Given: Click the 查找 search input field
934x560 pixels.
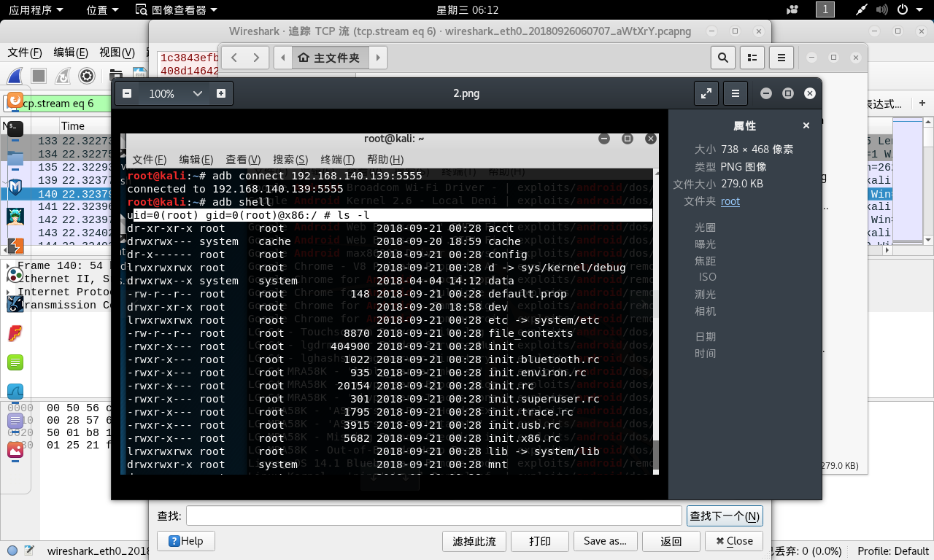Looking at the screenshot, I should pyautogui.click(x=433, y=516).
